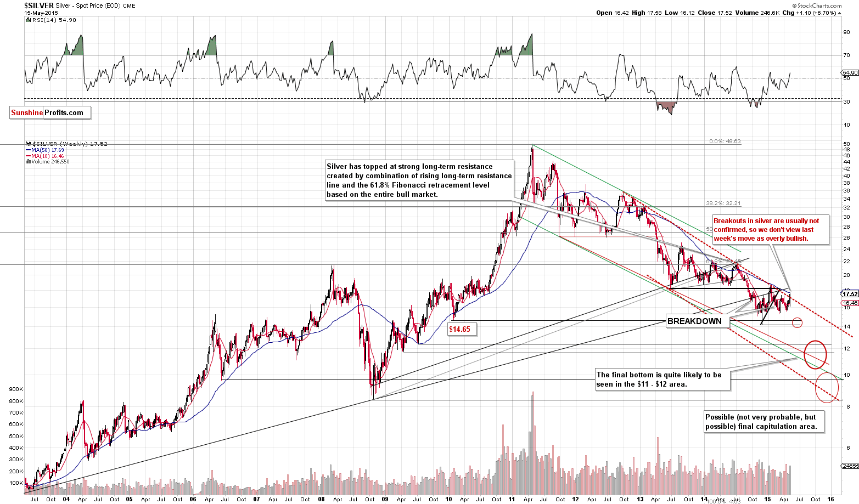Click the 40 price level on right axis
The width and height of the screenshot is (859, 504).
click(x=846, y=175)
